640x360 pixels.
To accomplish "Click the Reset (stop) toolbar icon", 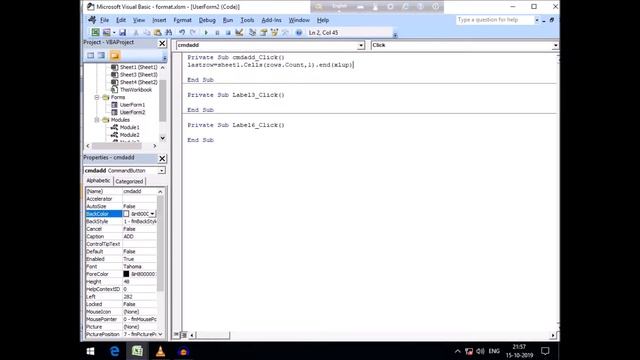I will pos(228,33).
